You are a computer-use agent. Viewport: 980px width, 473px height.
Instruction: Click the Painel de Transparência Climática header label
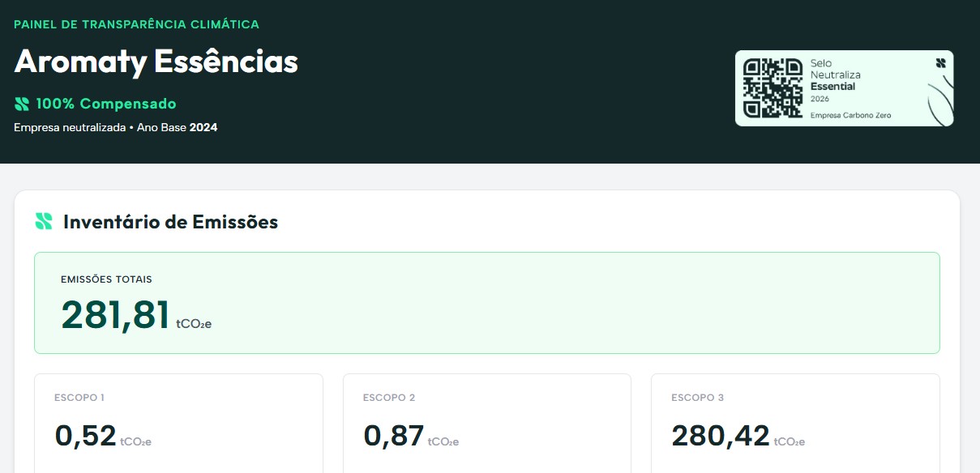[136, 24]
